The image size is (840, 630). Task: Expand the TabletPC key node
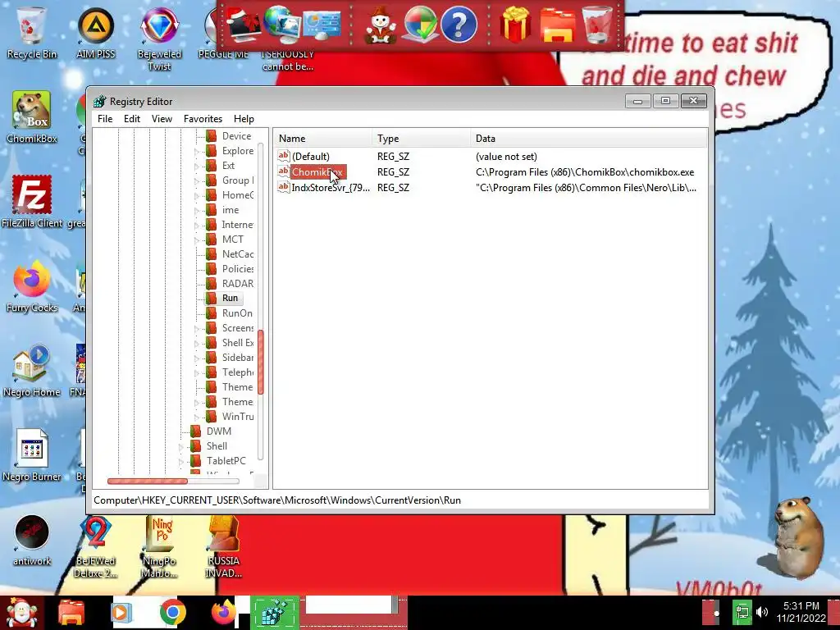tap(181, 462)
